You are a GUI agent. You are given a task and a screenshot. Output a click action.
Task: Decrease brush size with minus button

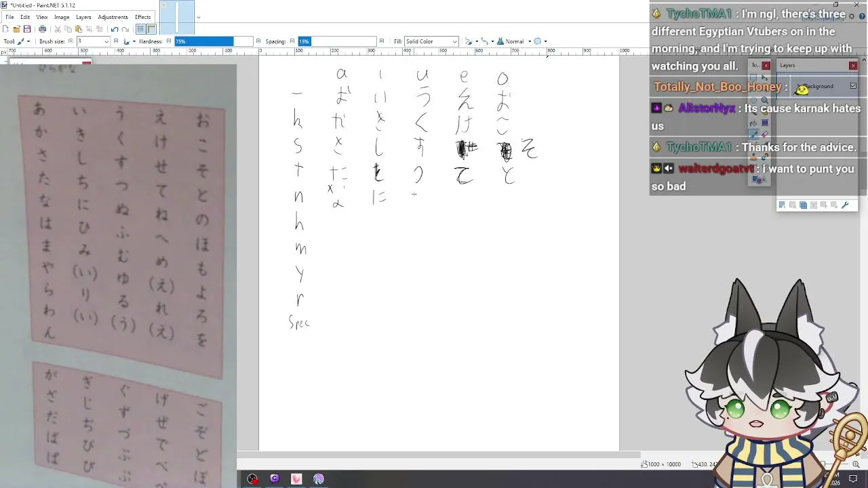(x=71, y=41)
